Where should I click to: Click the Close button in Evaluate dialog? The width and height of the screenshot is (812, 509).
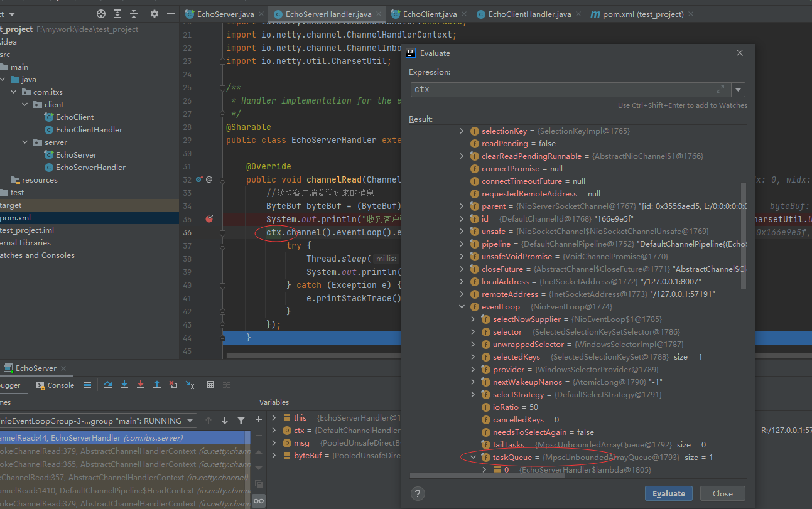(x=722, y=493)
